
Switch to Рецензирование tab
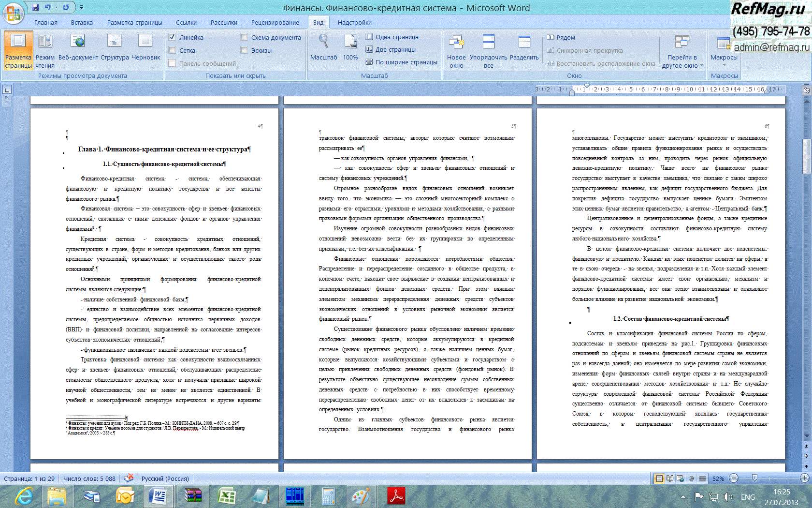click(x=275, y=23)
